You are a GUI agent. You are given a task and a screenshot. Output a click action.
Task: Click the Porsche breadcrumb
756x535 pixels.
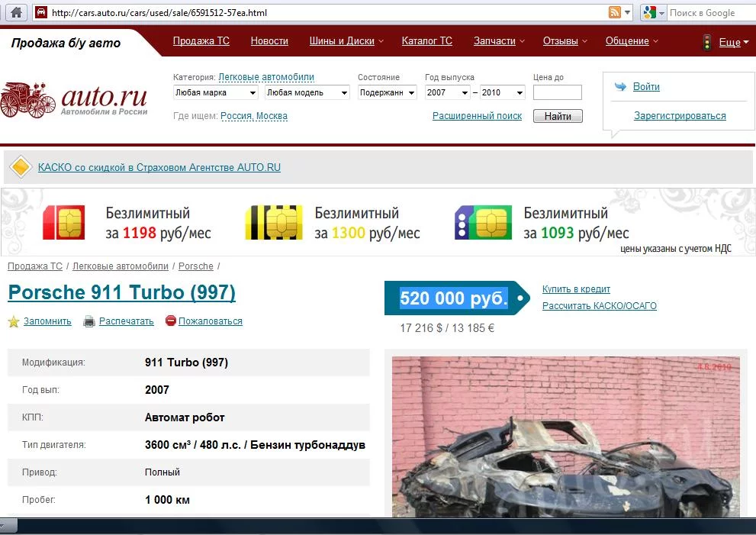click(196, 266)
